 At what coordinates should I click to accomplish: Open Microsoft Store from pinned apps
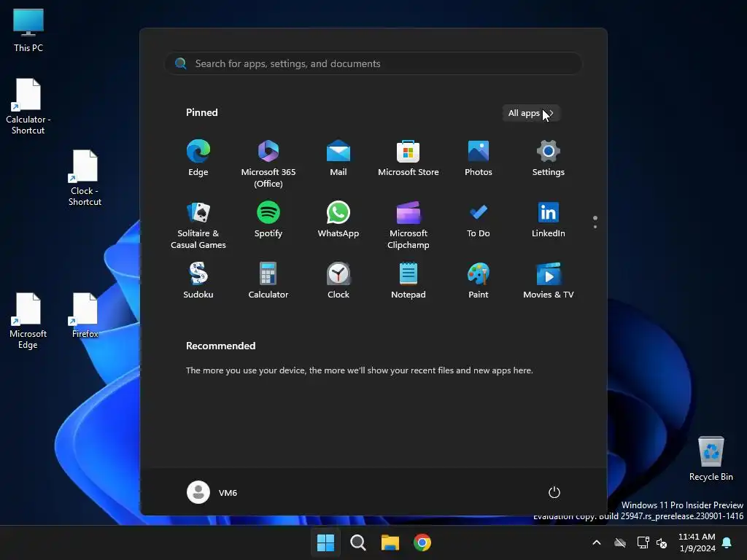click(x=409, y=158)
